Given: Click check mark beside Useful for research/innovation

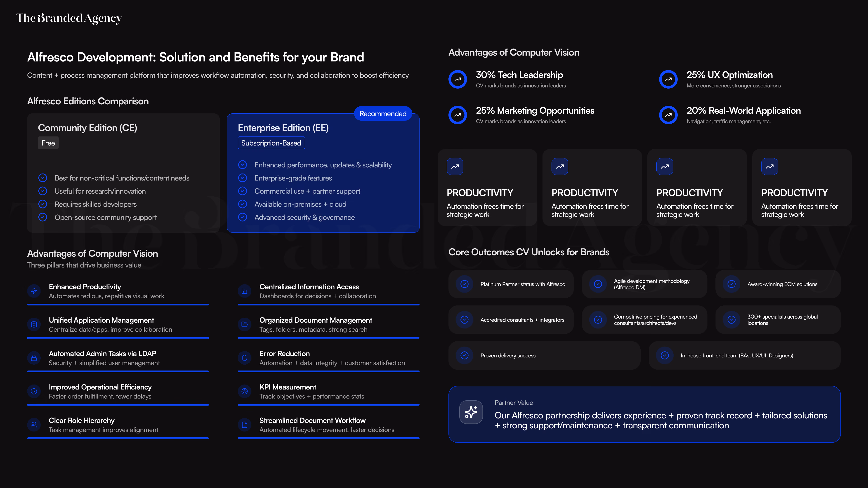Looking at the screenshot, I should pos(43,191).
